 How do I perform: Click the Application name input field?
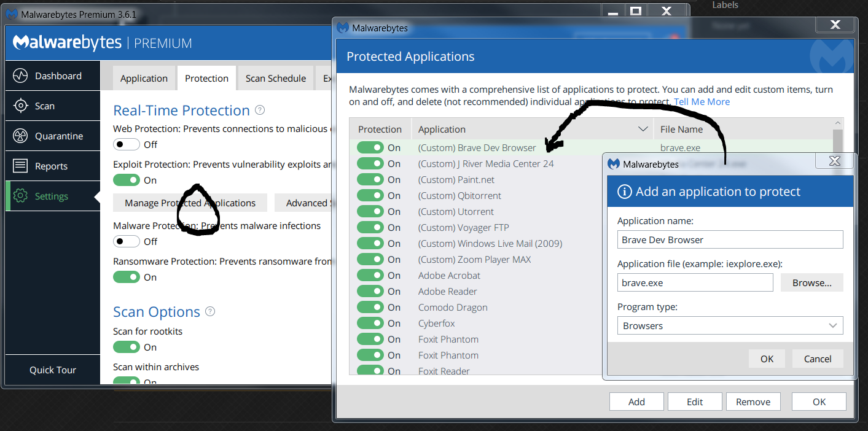point(730,239)
